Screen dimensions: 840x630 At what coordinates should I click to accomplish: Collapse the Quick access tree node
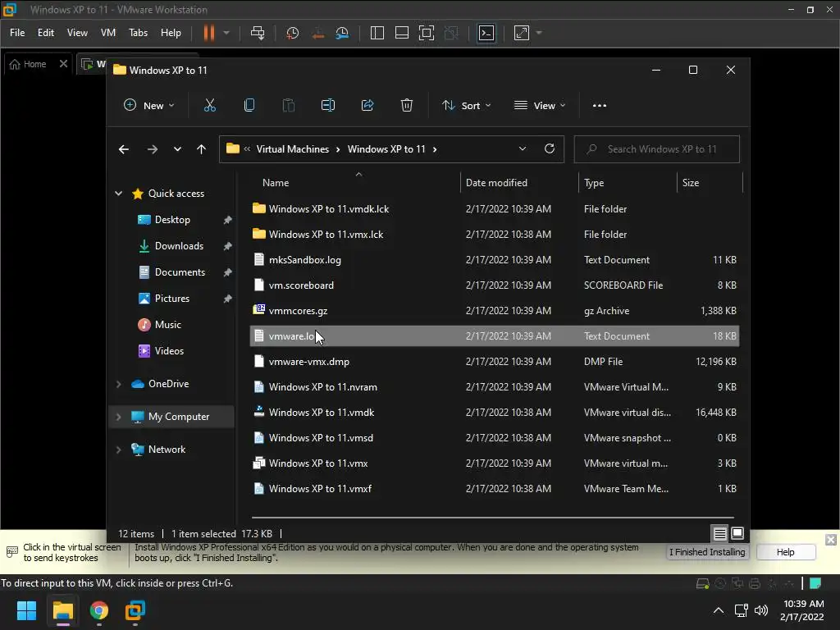coord(118,194)
